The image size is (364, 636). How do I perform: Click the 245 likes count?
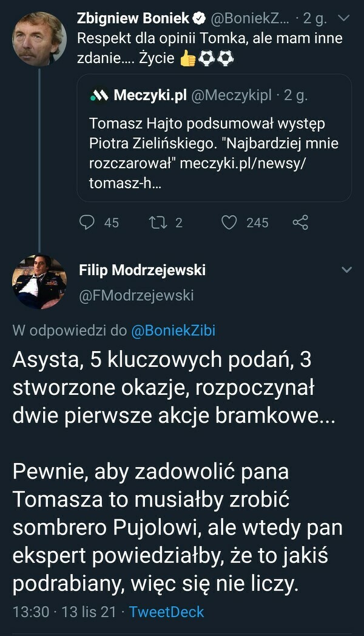coord(257,223)
